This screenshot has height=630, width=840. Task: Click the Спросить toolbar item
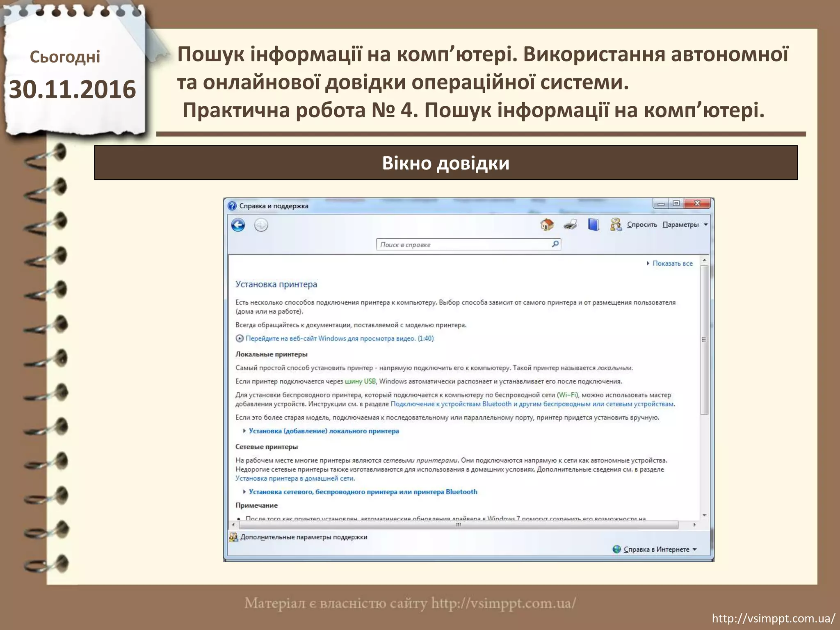[x=642, y=224]
